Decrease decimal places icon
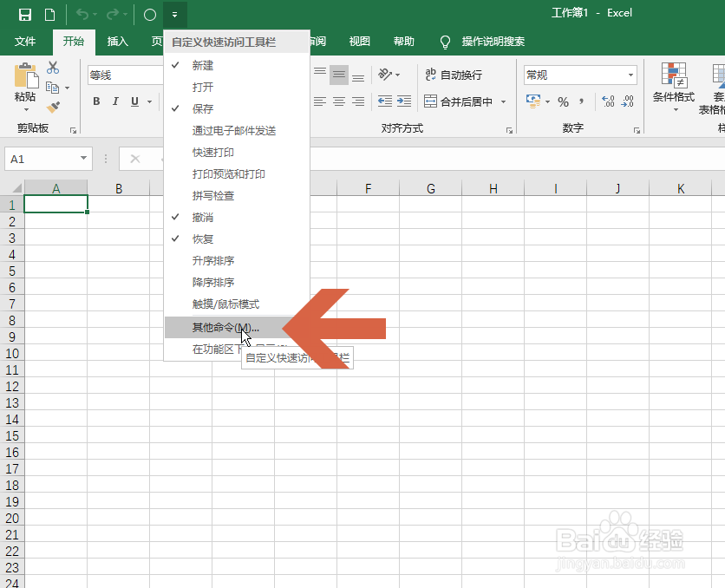725x588 pixels. point(628,101)
